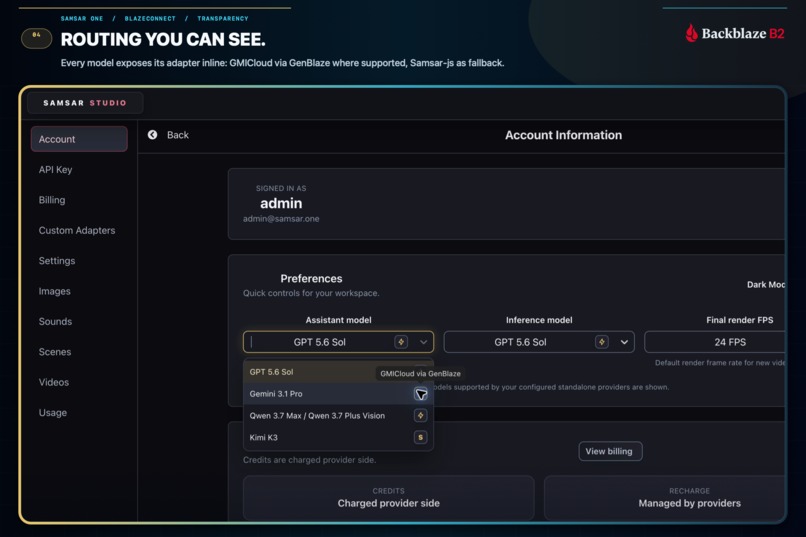Choose GPT 5.6 Sol from the dropdown list
Screen dimensions: 806x537
pyautogui.click(x=338, y=372)
